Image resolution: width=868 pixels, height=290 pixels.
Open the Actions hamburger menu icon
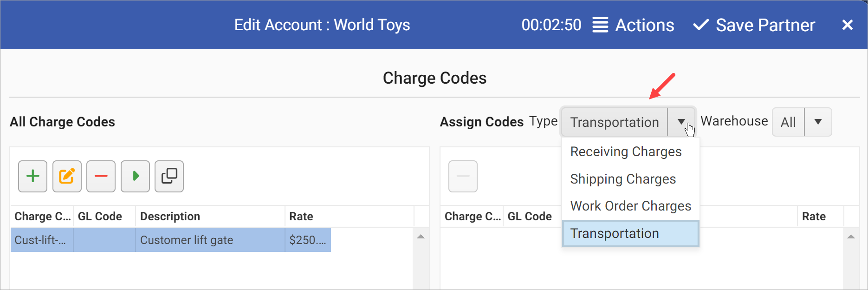point(600,25)
